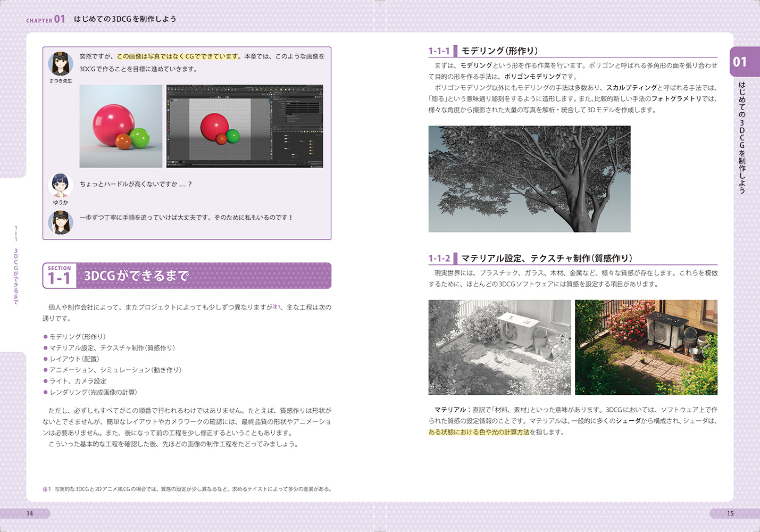This screenshot has width=760, height=532.
Task: Open the 3D software screenshot with spheres
Action: click(x=245, y=126)
